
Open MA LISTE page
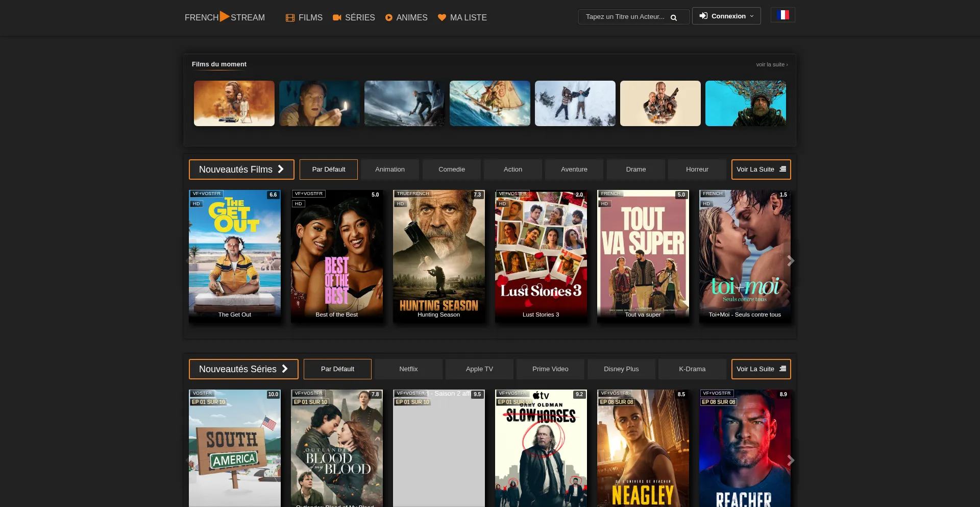[x=462, y=18]
